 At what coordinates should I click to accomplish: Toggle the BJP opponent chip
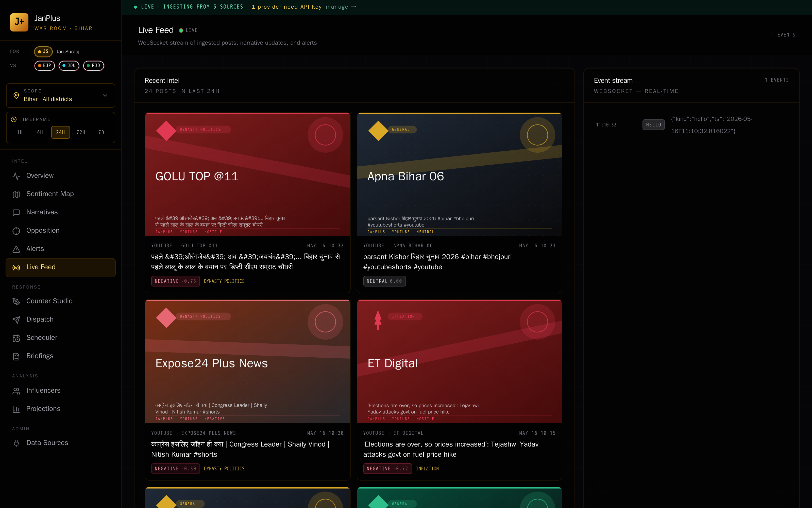(x=45, y=66)
